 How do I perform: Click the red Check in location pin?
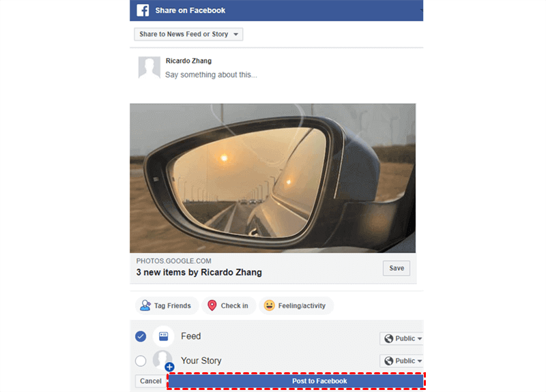(x=212, y=305)
